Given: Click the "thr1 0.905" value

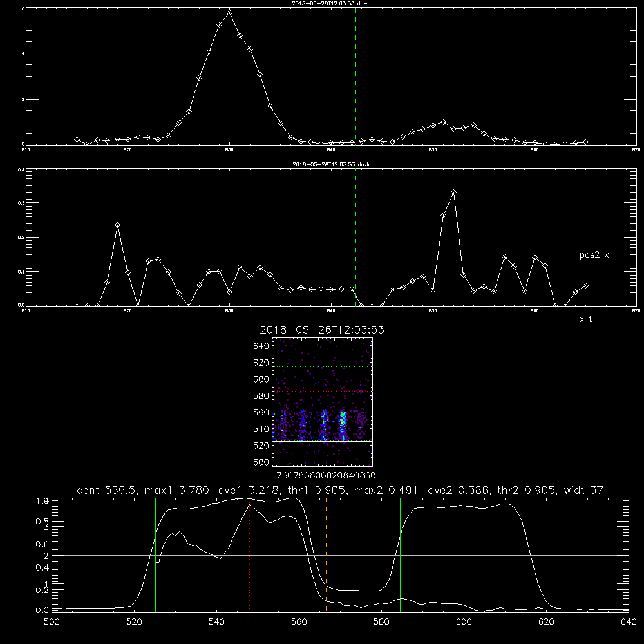Looking at the screenshot, I should pyautogui.click(x=317, y=490).
